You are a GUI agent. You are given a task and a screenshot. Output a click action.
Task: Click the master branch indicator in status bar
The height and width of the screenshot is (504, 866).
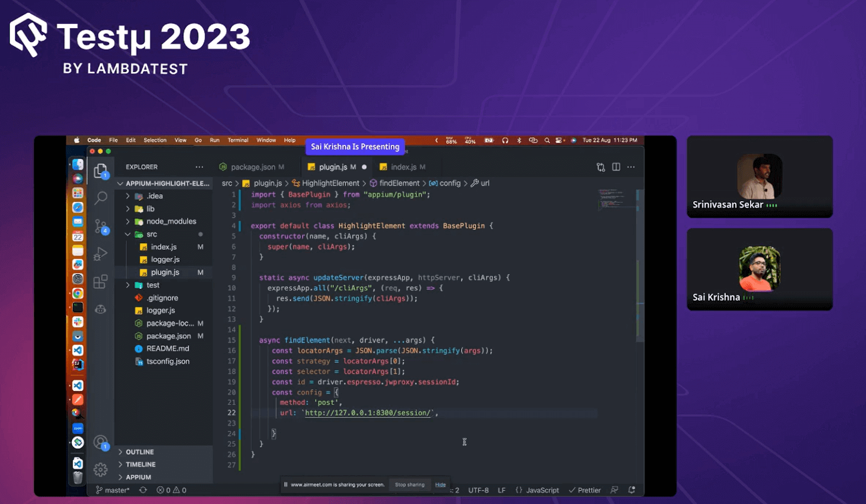point(113,490)
